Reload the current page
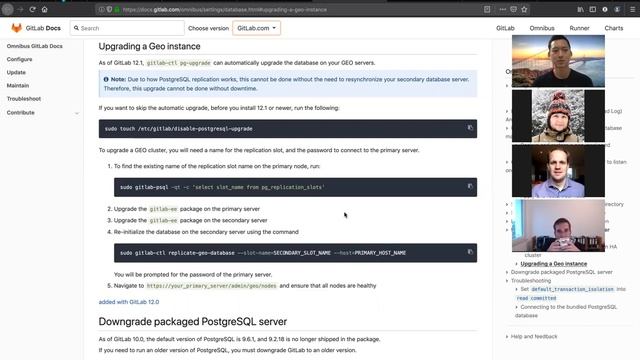 (32, 9)
